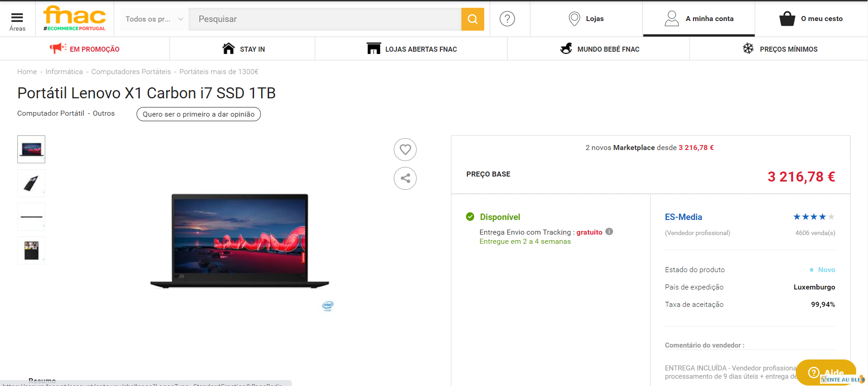Open the MUNDO BEBÉ FNAC menu tab
868x386 pixels.
[598, 48]
